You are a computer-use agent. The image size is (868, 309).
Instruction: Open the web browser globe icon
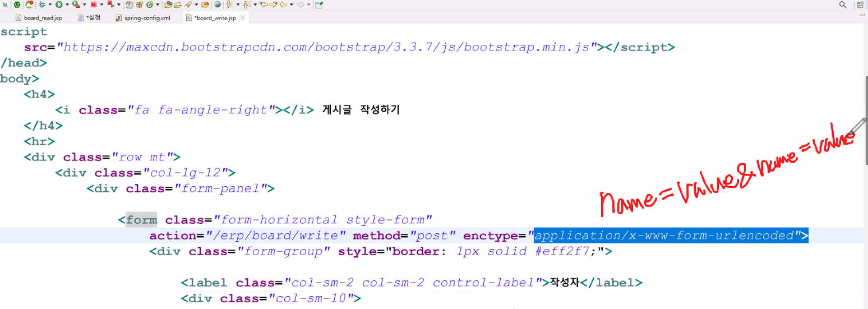pos(218,4)
